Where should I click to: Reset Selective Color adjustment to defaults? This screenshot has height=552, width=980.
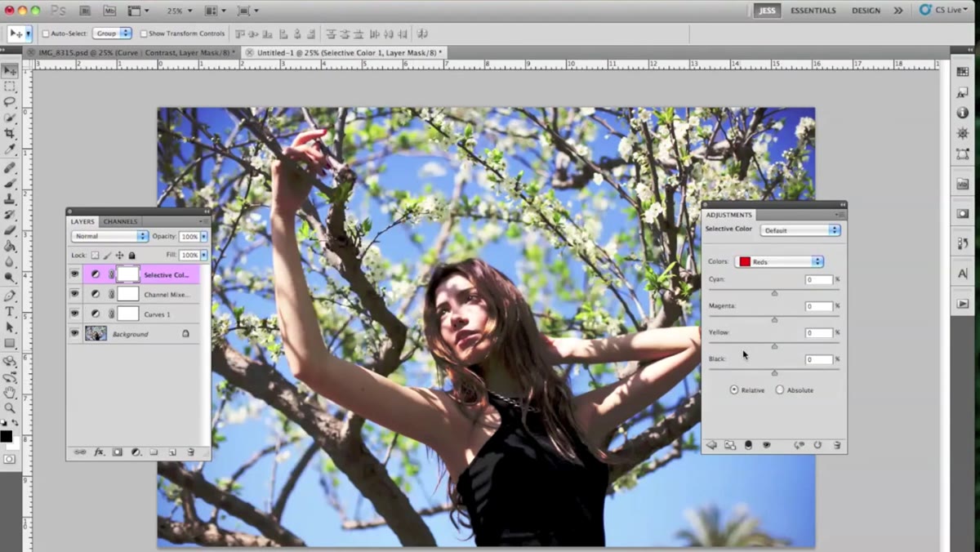817,445
